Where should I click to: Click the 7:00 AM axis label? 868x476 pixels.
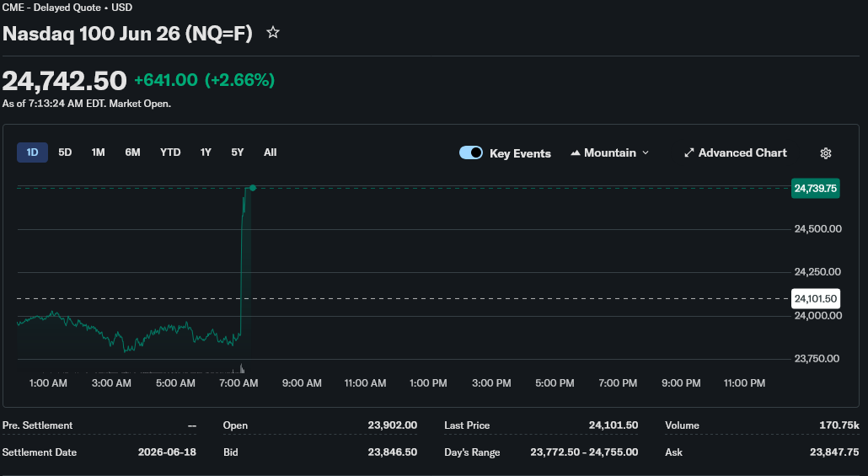click(238, 383)
